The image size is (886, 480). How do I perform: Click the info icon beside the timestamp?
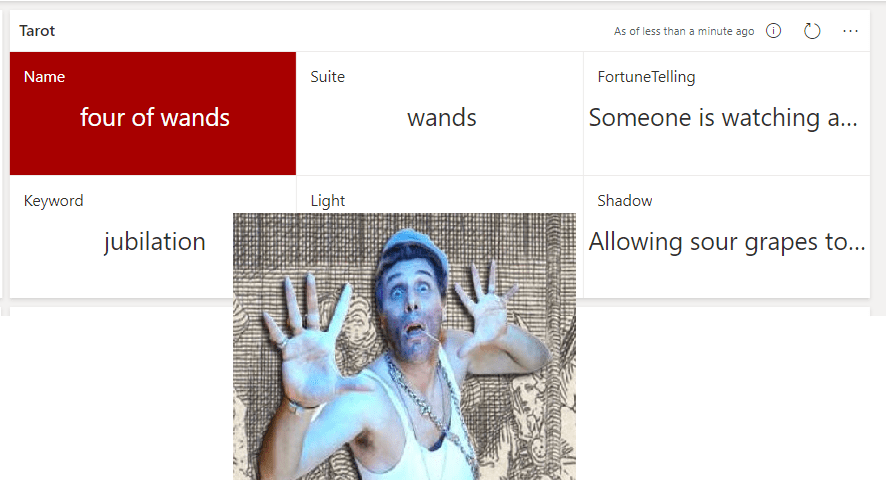tap(773, 31)
